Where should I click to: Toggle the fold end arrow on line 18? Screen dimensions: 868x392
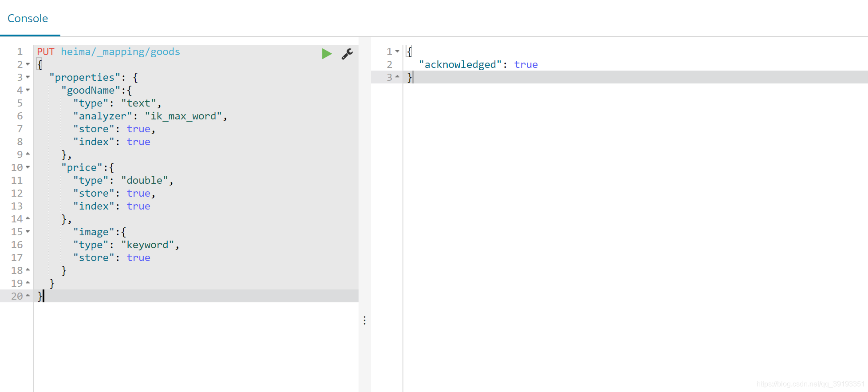[28, 270]
